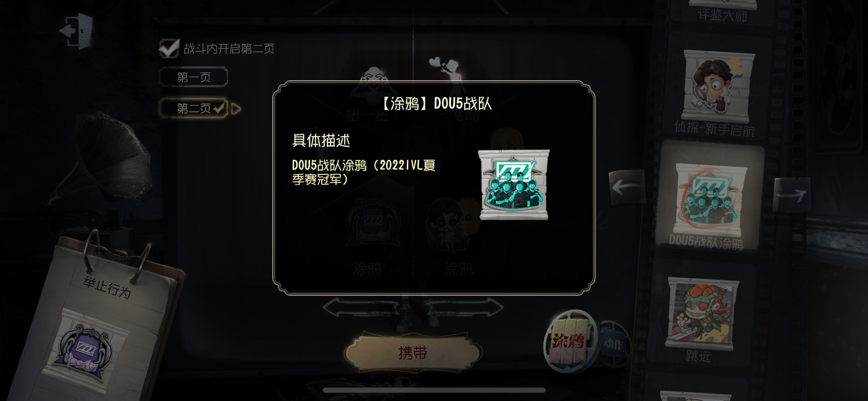Image resolution: width=868 pixels, height=401 pixels.
Task: Rotate character with right double arrow
Action: coord(463,307)
